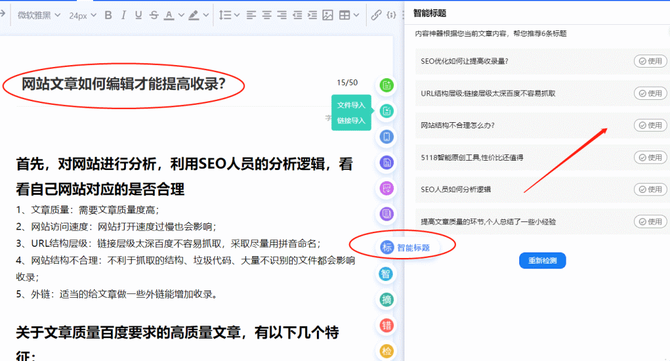
Task: Click the line '5、外链:适当的给文章做一些外链能增加收录'
Action: [116, 294]
